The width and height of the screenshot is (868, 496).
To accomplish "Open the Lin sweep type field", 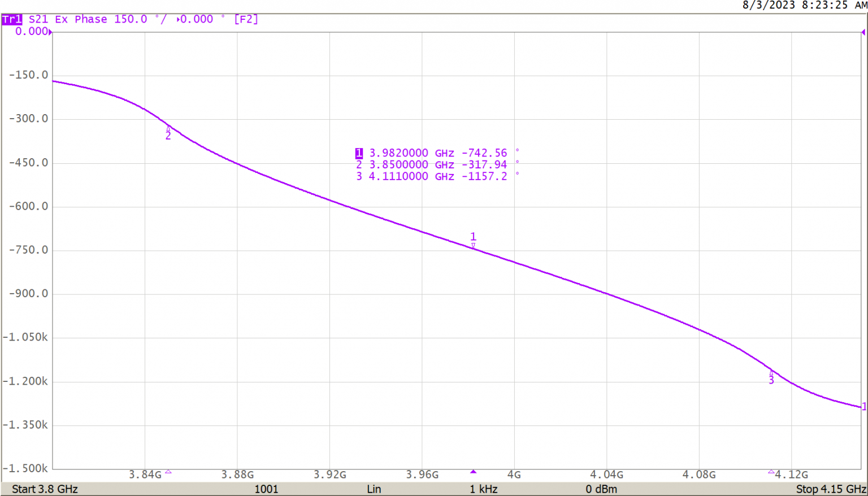I will pos(374,489).
